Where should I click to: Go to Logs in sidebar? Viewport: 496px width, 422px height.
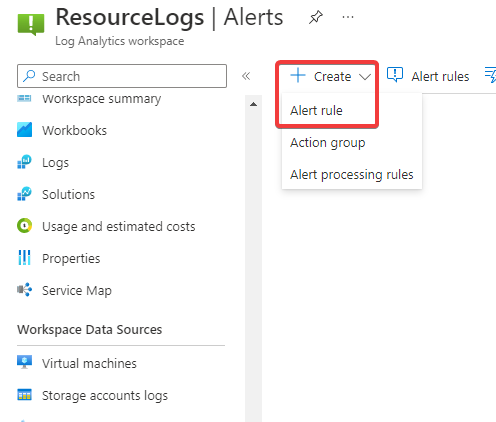[55, 163]
